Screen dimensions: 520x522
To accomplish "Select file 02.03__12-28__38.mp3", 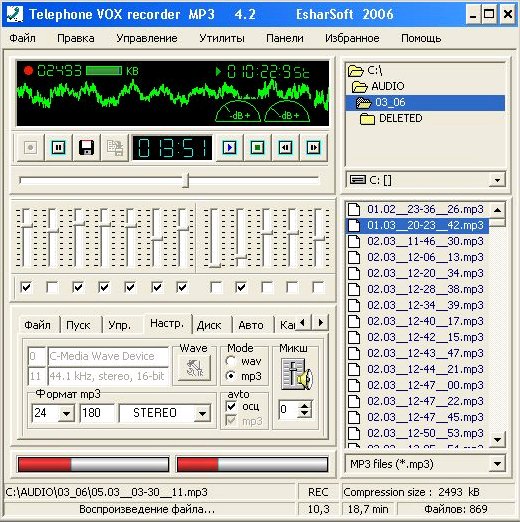I will [418, 289].
